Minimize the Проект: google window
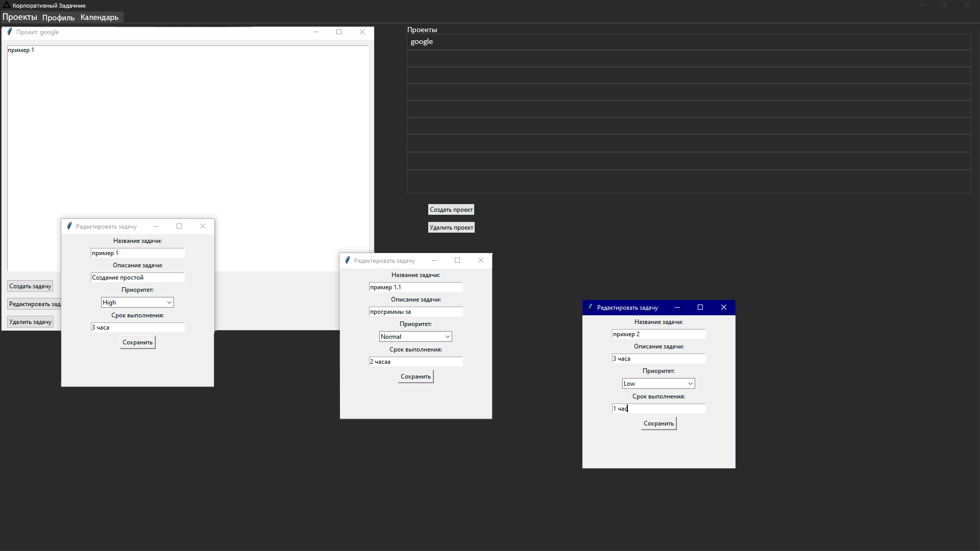980x551 pixels. [x=316, y=32]
